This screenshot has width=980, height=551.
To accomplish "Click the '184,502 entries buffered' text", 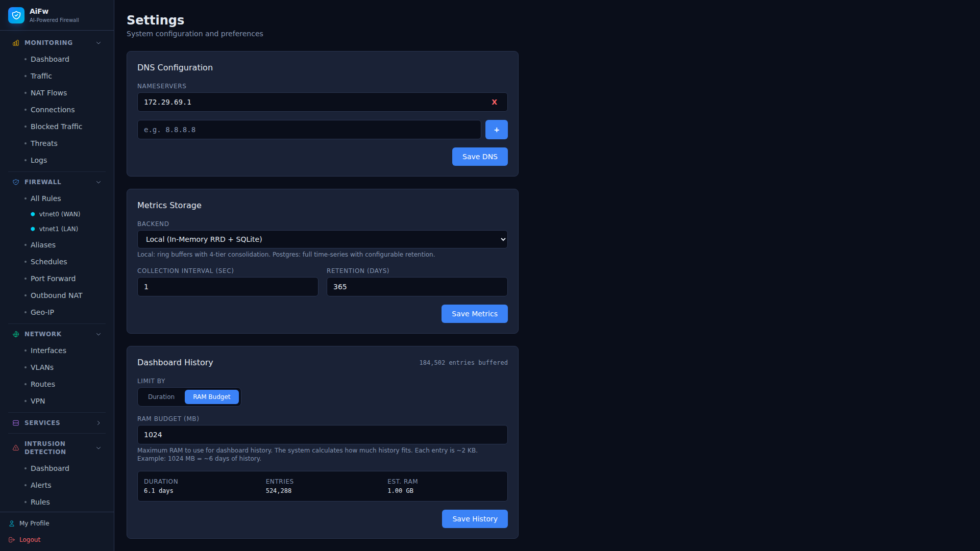I will point(463,363).
